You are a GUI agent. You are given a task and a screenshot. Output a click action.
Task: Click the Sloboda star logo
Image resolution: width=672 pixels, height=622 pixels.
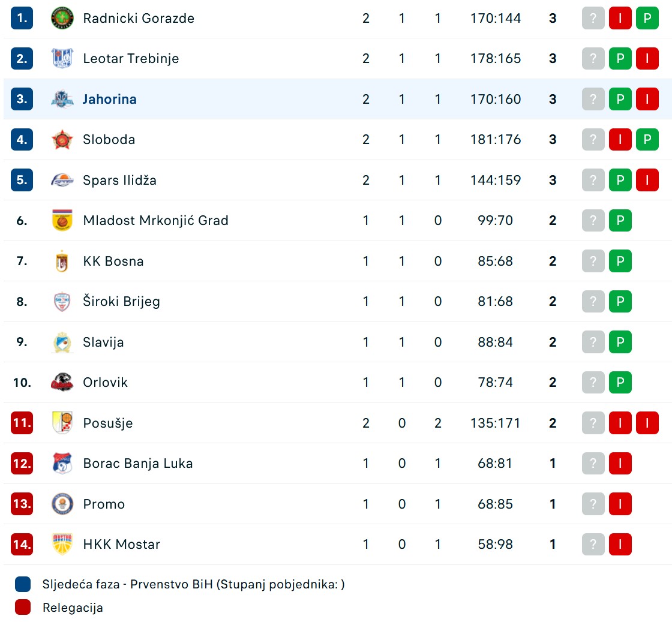coord(62,140)
